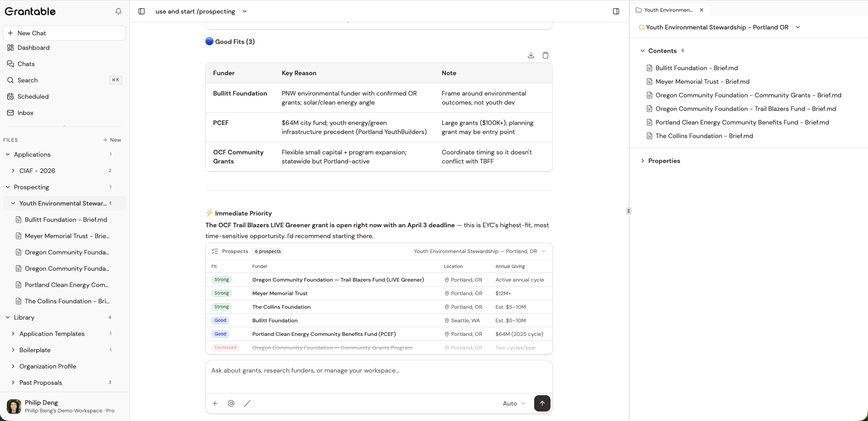Select Meyer Memorial Trust prospect row
The image size is (868, 421).
pyautogui.click(x=379, y=293)
